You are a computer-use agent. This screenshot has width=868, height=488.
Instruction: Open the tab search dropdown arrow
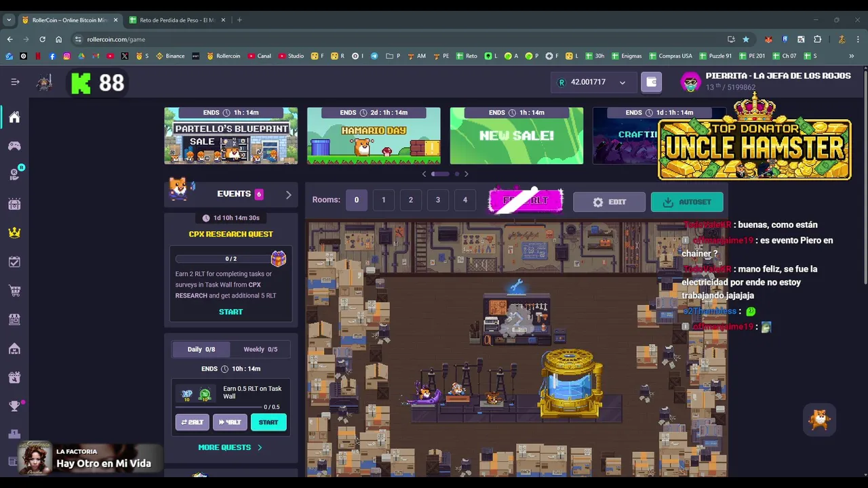9,20
